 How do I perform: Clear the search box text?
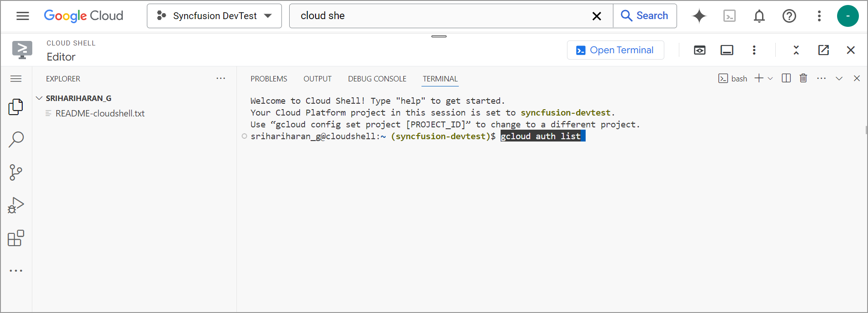pos(597,16)
